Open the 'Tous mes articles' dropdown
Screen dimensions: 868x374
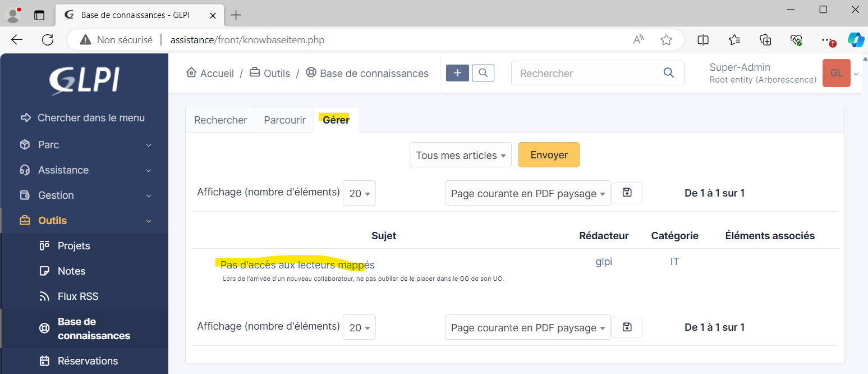pyautogui.click(x=460, y=155)
